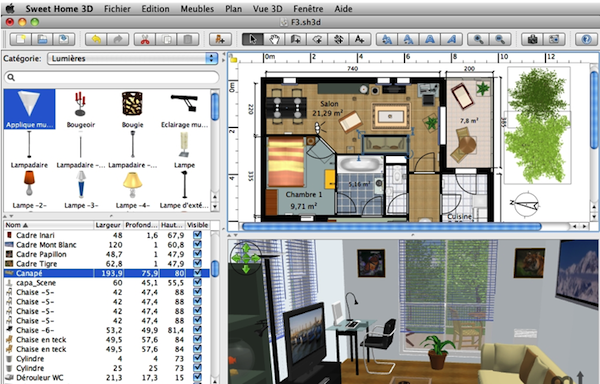Image resolution: width=600 pixels, height=384 pixels.
Task: Open the Catégorie Lumières dropdown
Action: [132, 59]
